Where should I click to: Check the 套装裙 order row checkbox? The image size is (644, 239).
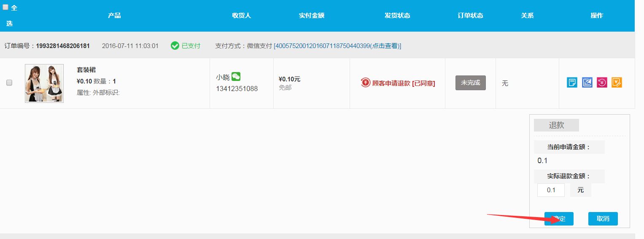pos(9,83)
